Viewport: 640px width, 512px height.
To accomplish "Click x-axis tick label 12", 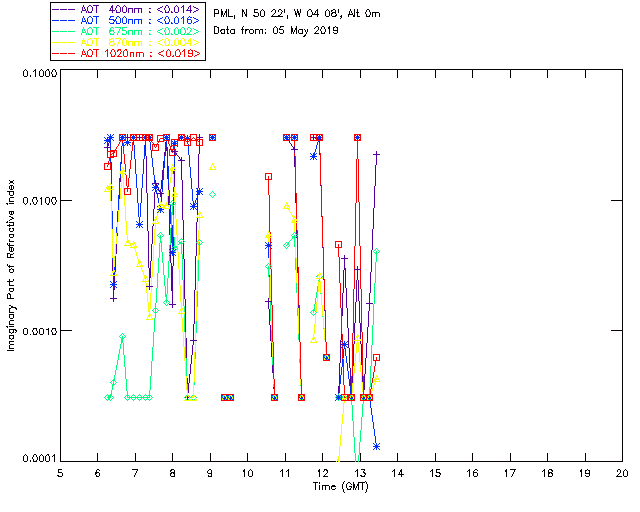I will pyautogui.click(x=322, y=472).
